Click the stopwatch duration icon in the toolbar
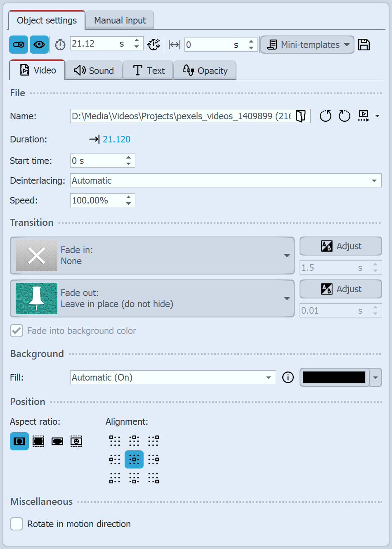The height and width of the screenshot is (549, 392). click(x=60, y=44)
